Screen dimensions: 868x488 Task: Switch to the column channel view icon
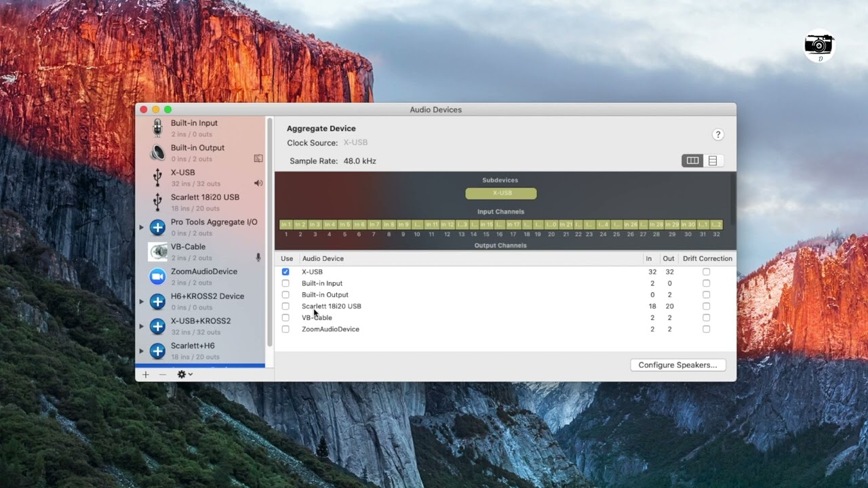[x=692, y=161]
